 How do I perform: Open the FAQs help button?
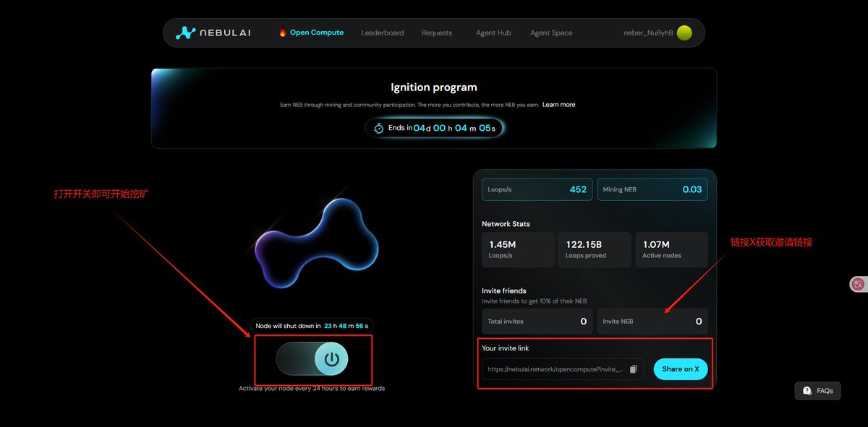(x=818, y=391)
